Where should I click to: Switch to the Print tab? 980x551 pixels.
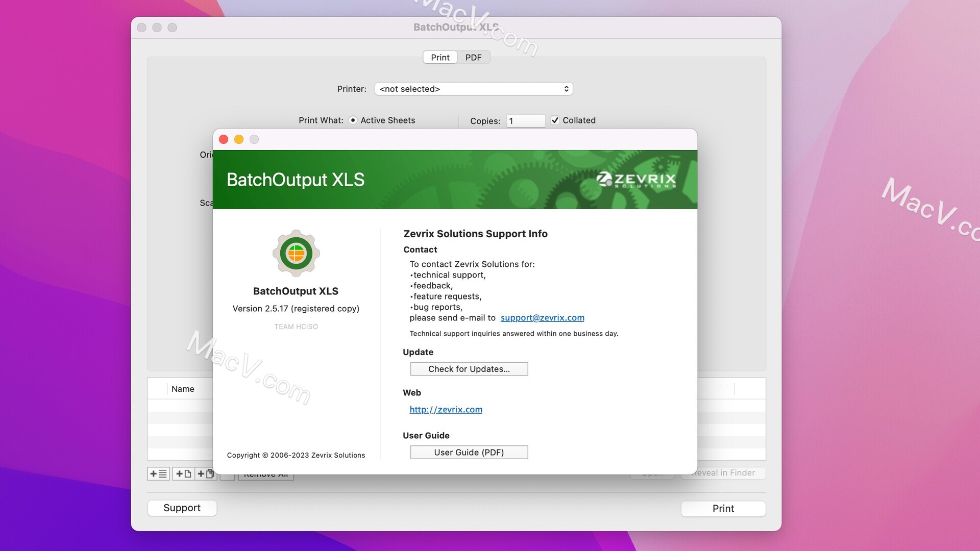coord(440,58)
